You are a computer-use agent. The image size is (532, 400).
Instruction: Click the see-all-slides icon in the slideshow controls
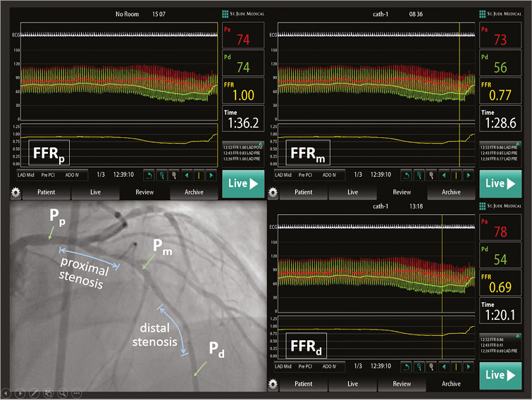click(48, 392)
